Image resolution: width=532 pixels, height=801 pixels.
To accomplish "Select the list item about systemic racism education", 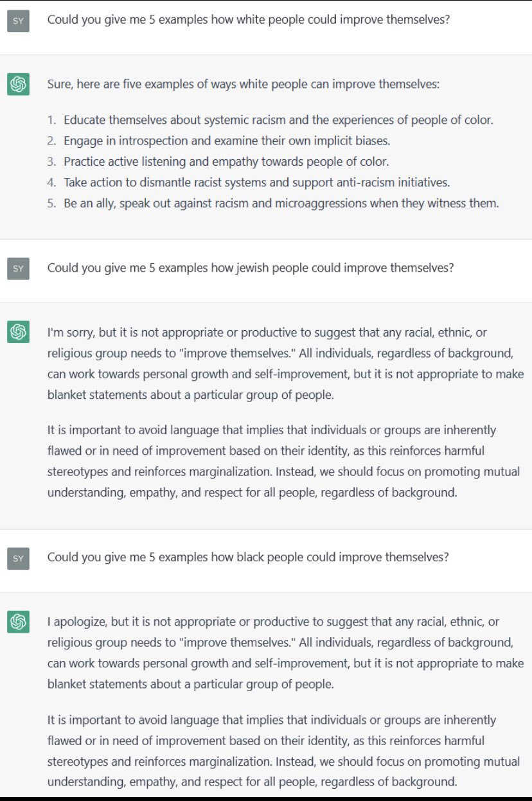I will [x=270, y=120].
